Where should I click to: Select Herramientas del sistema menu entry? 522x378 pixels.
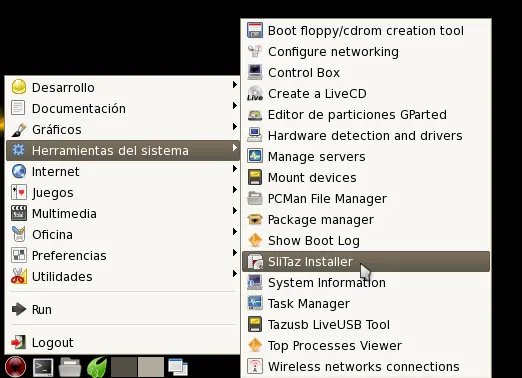pyautogui.click(x=123, y=150)
